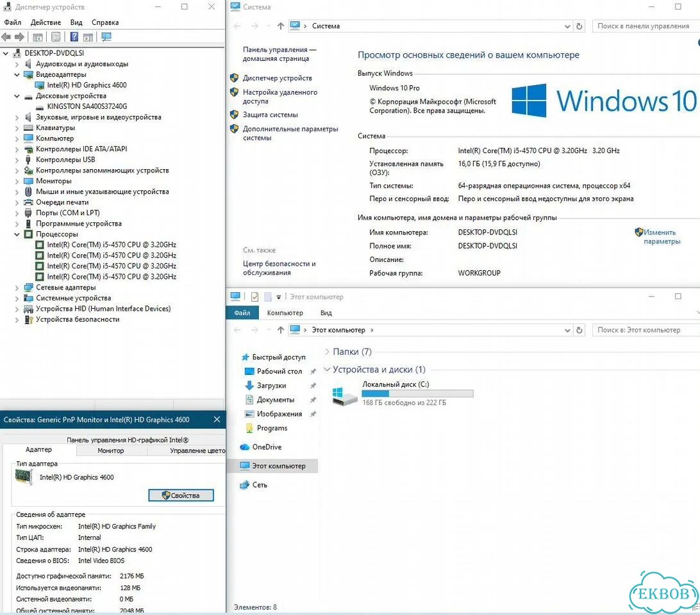This screenshot has height=615, width=700.
Task: Open Properties icon in Device Manager toolbar
Action: point(56,37)
